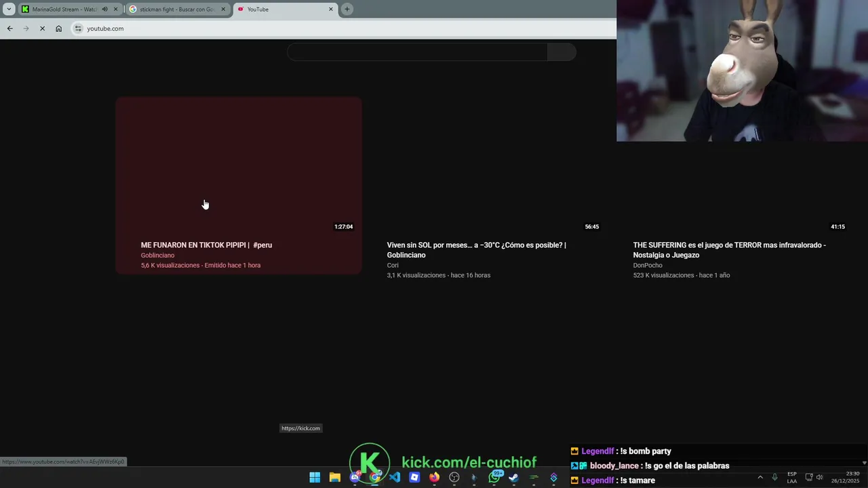Open the tab search dropdown in Chrome
Screen dimensions: 868x488
click(x=9, y=9)
